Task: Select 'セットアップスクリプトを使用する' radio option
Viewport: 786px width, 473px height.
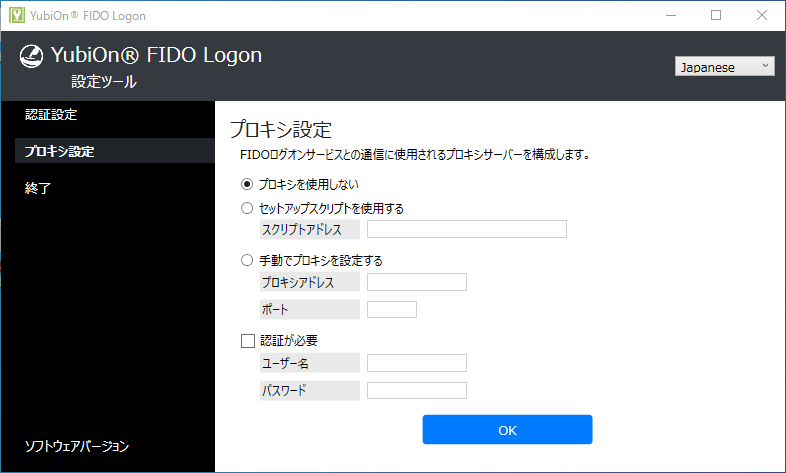Action: (x=248, y=208)
